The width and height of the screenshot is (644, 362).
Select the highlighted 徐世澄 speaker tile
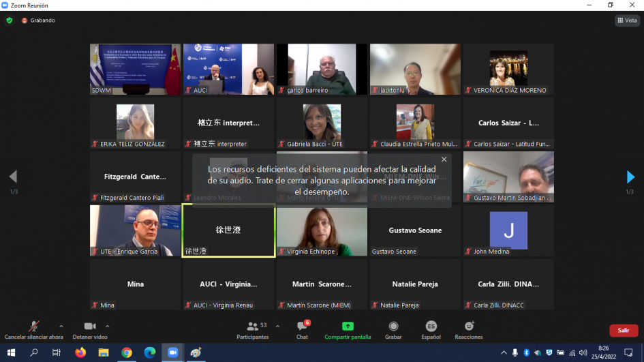(228, 230)
